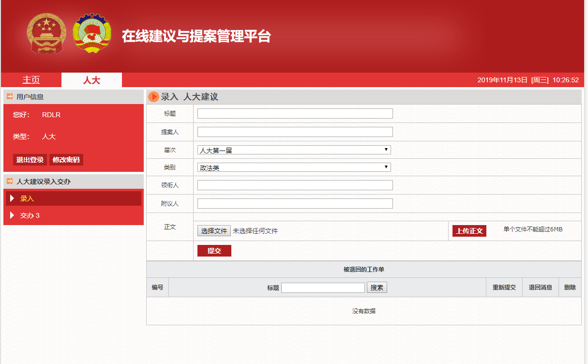This screenshot has width=588, height=364.
Task: Switch to the 人大 tab
Action: 91,80
